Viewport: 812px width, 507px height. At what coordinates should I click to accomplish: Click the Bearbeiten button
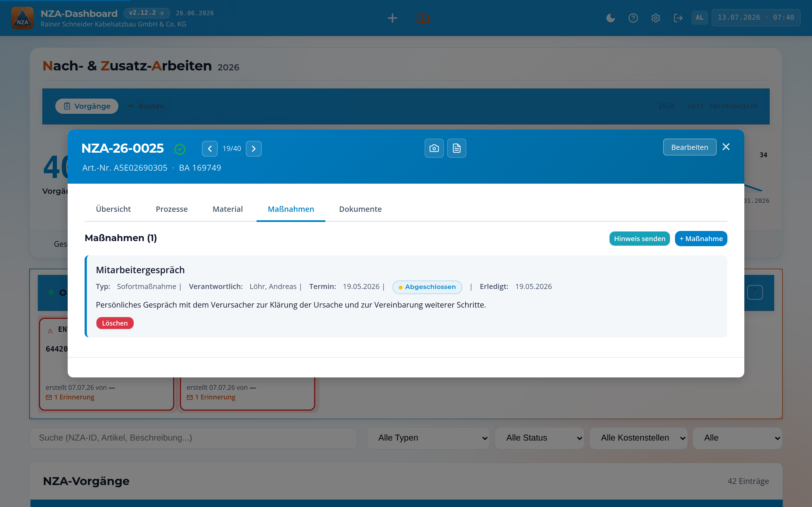(690, 147)
